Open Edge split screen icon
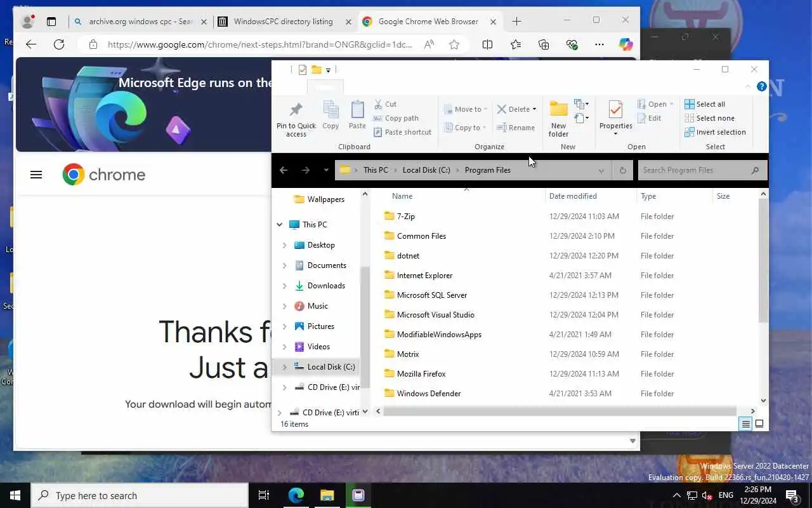Screen dimensions: 812x508 (487, 44)
